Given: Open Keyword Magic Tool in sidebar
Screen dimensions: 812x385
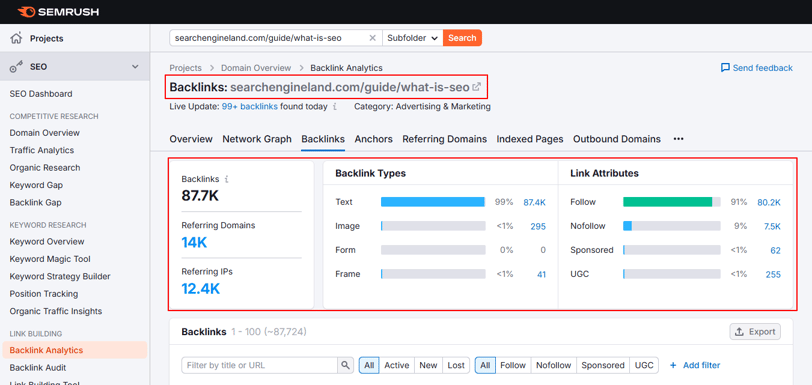Looking at the screenshot, I should (x=50, y=259).
